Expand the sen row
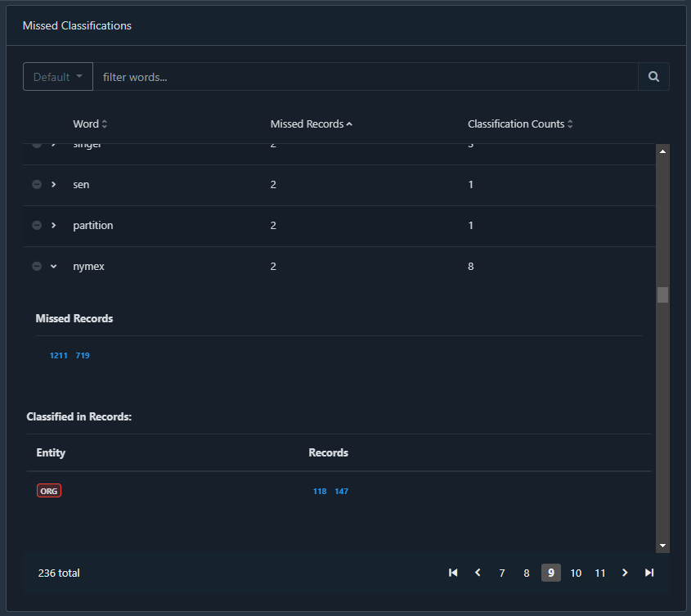The image size is (691, 616). point(54,185)
